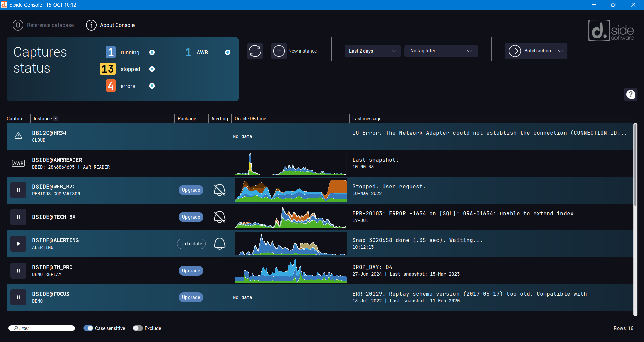Click the d.side software logo
Viewport: 644px width, 342px height.
[611, 31]
